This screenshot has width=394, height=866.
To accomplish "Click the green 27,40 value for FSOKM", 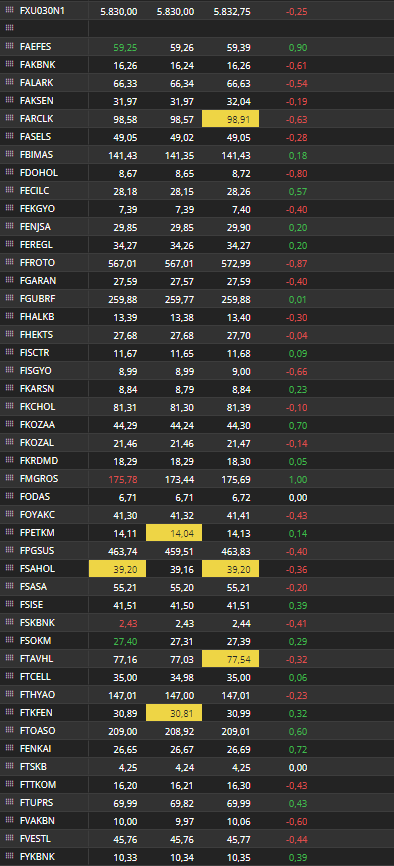I will pos(125,641).
